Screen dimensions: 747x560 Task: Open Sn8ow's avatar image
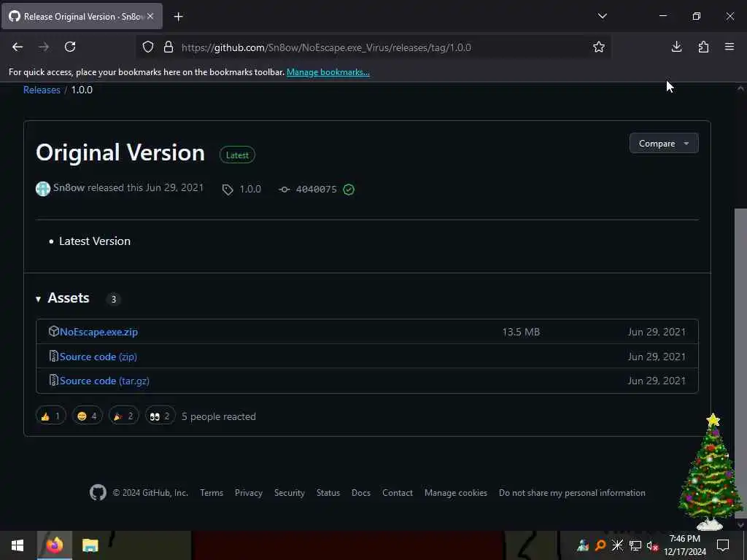[x=43, y=189]
